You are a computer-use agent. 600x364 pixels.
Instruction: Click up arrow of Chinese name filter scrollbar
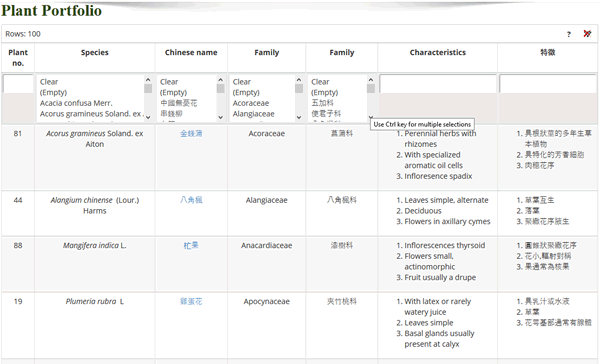(220, 79)
